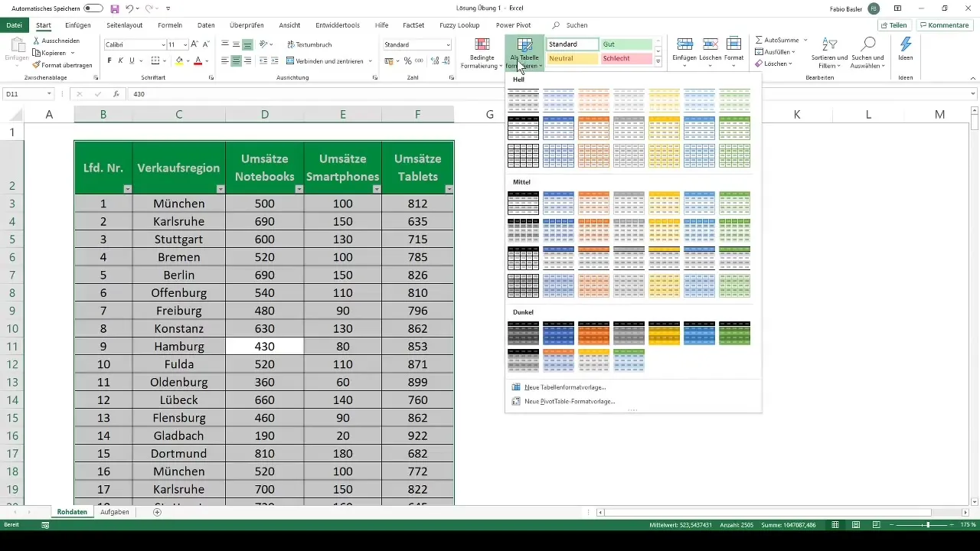Select first orange Dunkel table style thumbnail
The width and height of the screenshot is (980, 551).
point(593,333)
